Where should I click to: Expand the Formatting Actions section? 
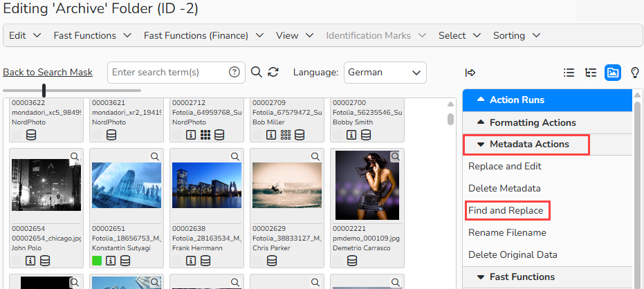click(x=547, y=122)
